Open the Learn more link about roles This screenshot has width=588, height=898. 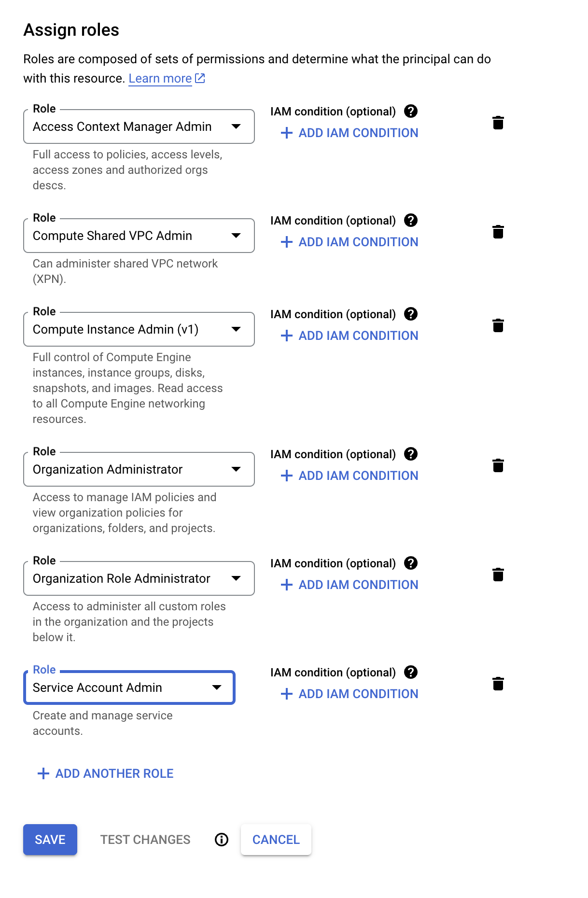tap(160, 78)
